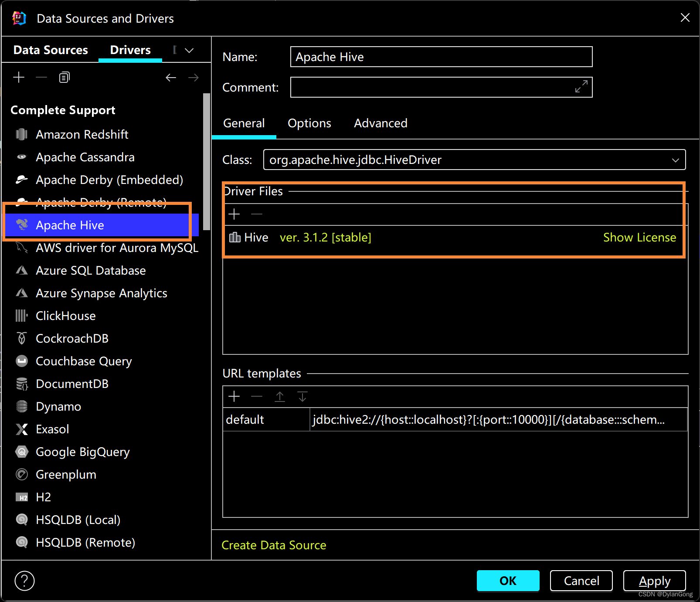
Task: Click the OK button
Action: click(x=508, y=581)
